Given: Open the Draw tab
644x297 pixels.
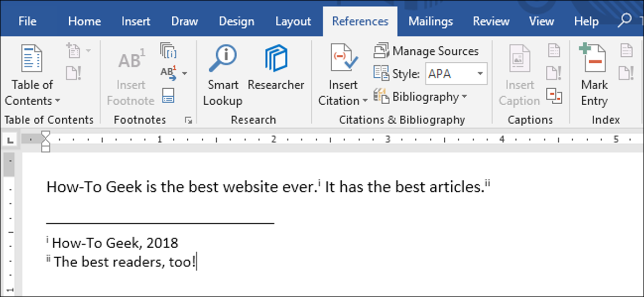Looking at the screenshot, I should (x=185, y=21).
